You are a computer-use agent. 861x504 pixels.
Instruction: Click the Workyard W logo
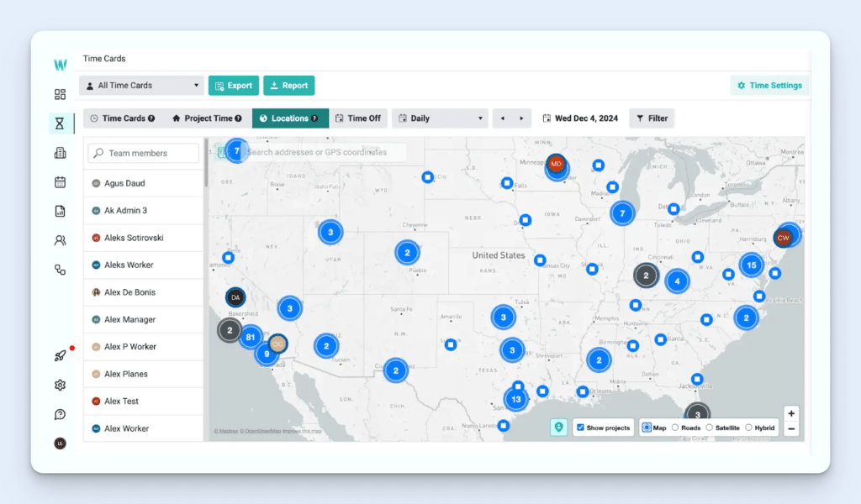[61, 65]
